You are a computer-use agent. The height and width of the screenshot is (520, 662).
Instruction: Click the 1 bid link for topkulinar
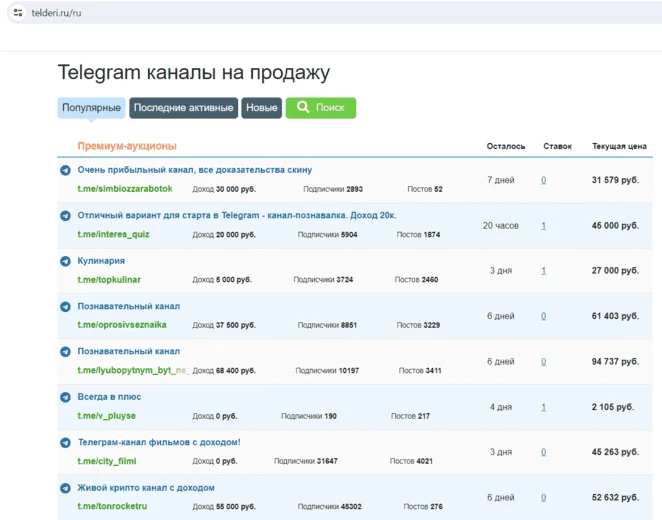pos(543,271)
